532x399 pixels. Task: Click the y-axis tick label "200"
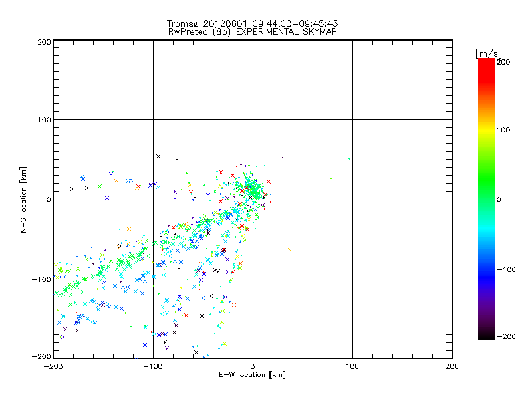[x=44, y=42]
